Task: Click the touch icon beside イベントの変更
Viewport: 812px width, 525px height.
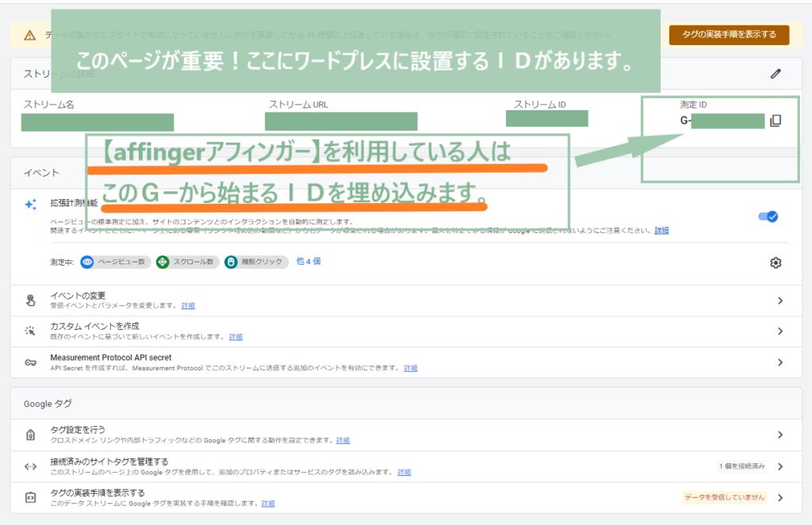Action: [31, 301]
